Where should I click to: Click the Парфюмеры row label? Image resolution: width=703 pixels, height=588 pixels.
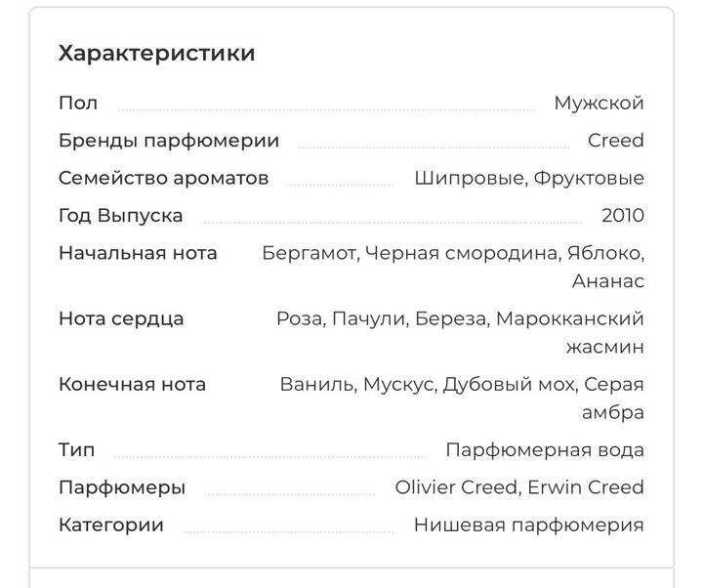pos(122,487)
